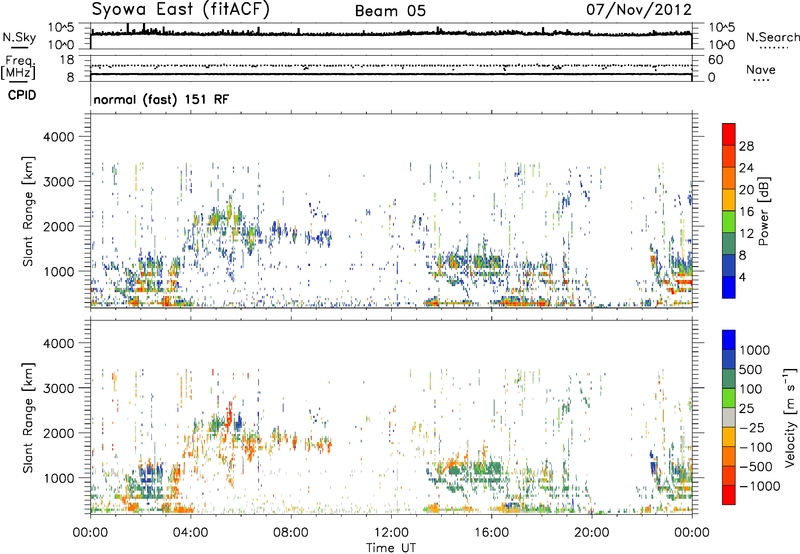Click the 'Beam 05' heading

390,11
